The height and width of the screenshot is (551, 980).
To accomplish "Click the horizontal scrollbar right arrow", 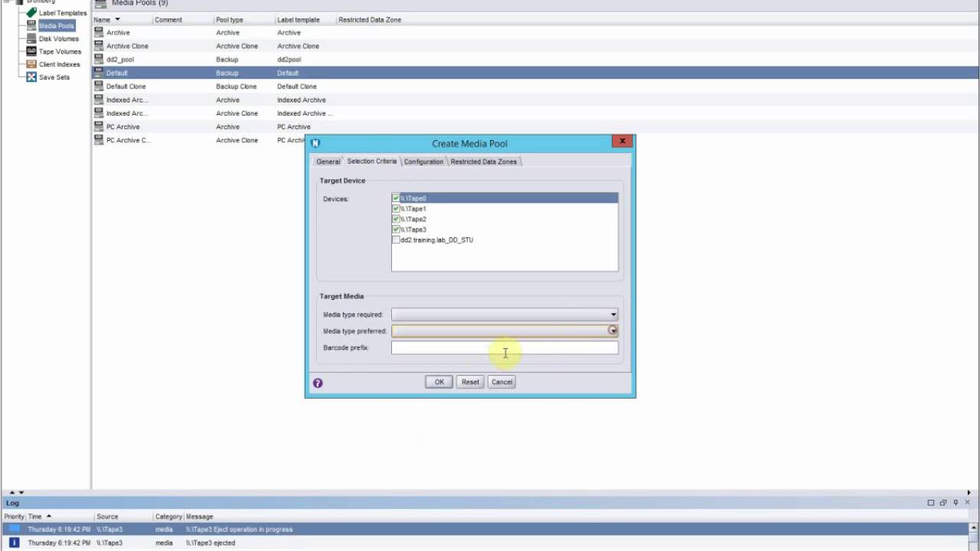I will tap(969, 492).
